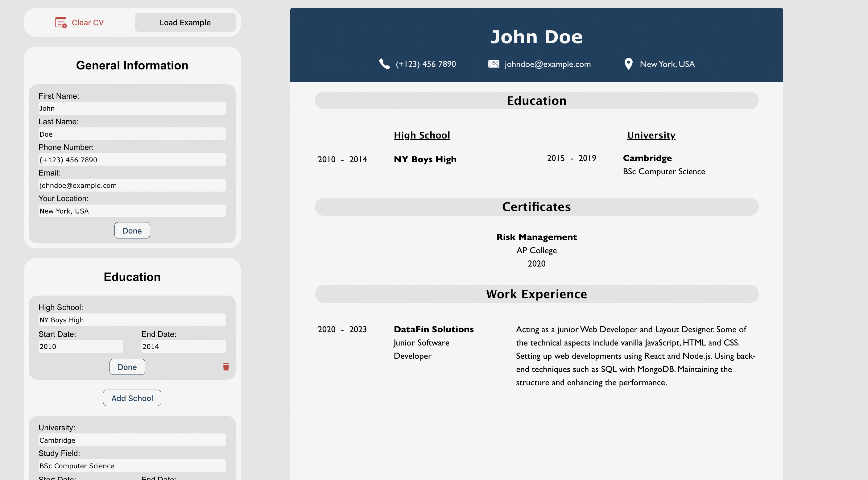Select the Your Location input field
Screen dimensions: 868x480
pyautogui.click(x=132, y=211)
